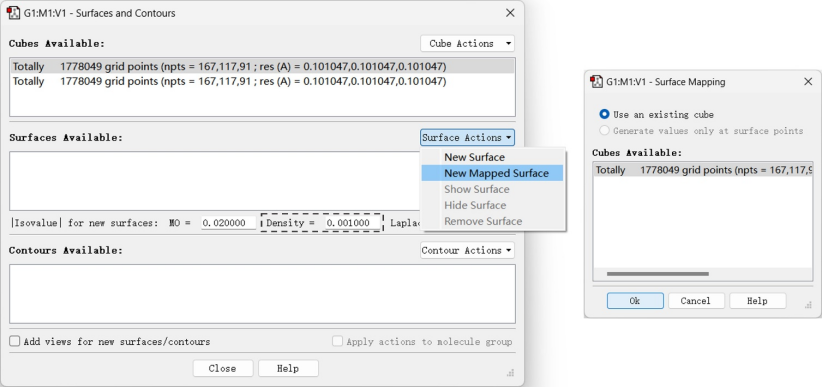Click the disabled Remove Surface entry
Screen dimensions: 822x388
[x=483, y=221]
